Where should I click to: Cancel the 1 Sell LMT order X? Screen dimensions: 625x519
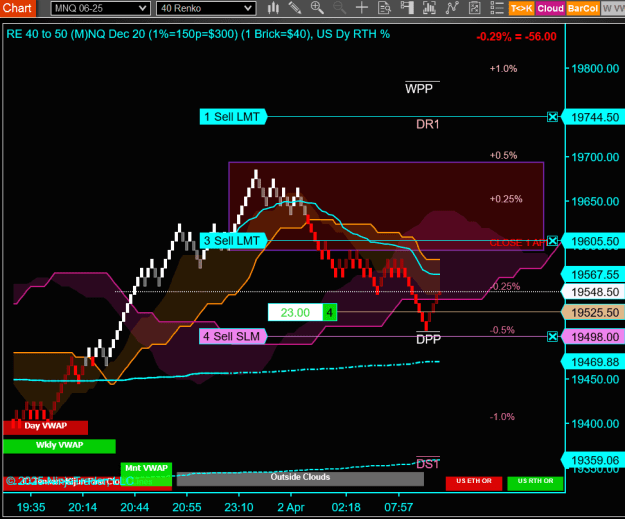tap(552, 117)
